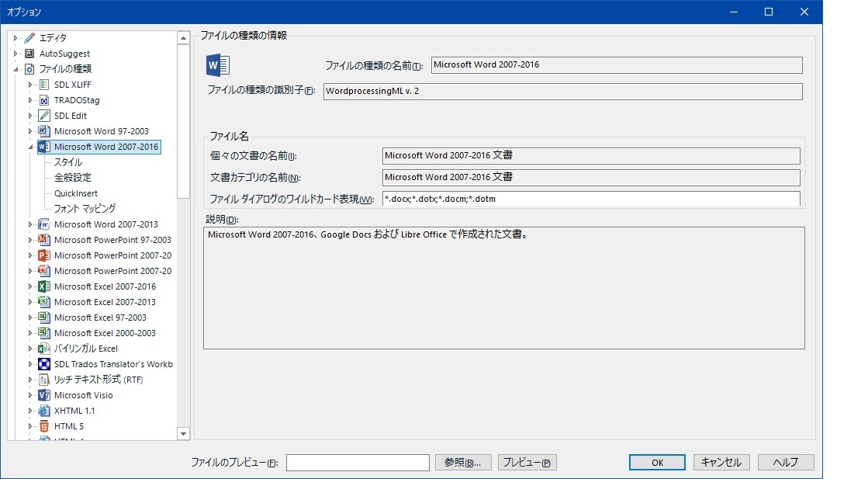Click the OK button

click(x=657, y=463)
